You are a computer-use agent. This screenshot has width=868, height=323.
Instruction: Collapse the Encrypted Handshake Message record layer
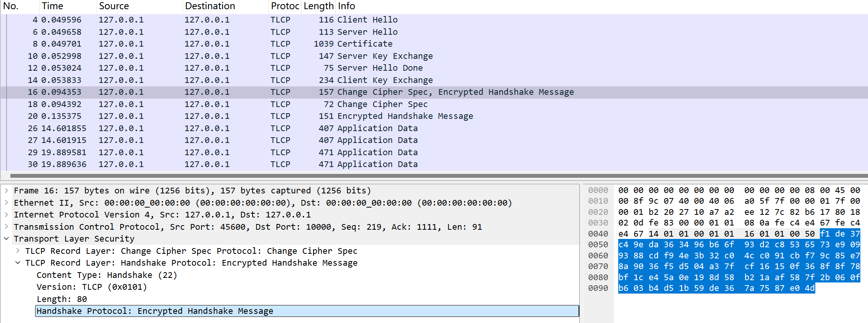pos(18,263)
